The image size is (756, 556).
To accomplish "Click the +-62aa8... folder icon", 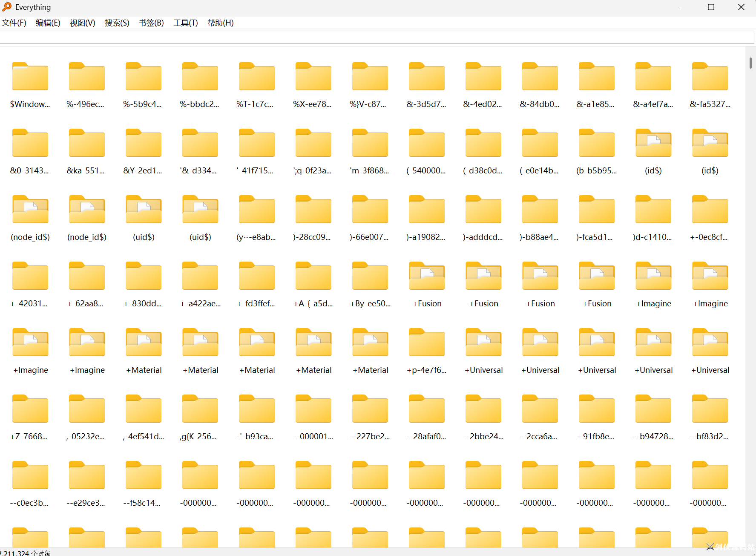I will click(x=87, y=276).
